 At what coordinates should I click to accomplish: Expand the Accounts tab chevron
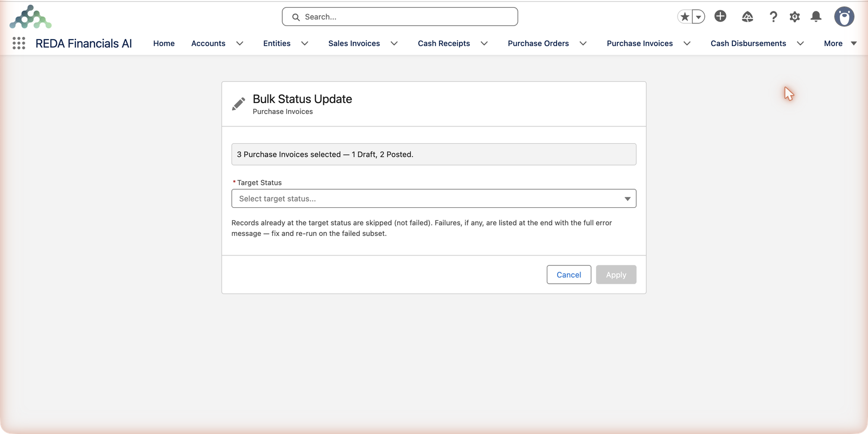click(x=240, y=43)
